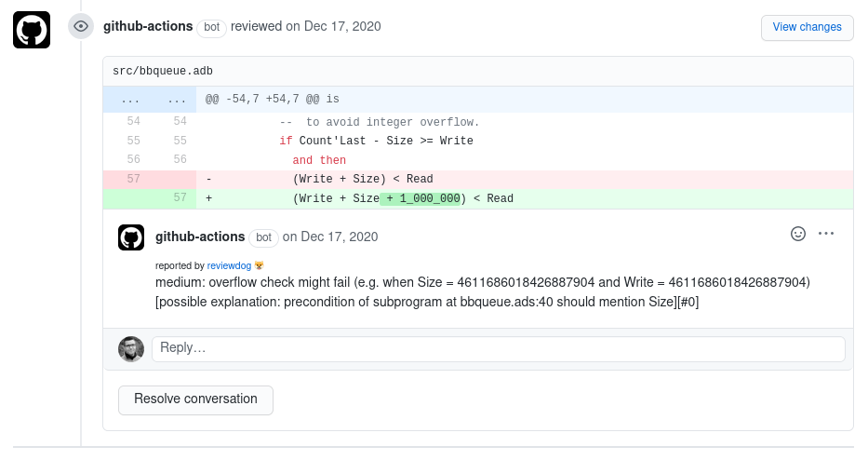The height and width of the screenshot is (460, 868).
Task: Click reviewed on Dec 17, 2020 timestamp
Action: (x=334, y=26)
